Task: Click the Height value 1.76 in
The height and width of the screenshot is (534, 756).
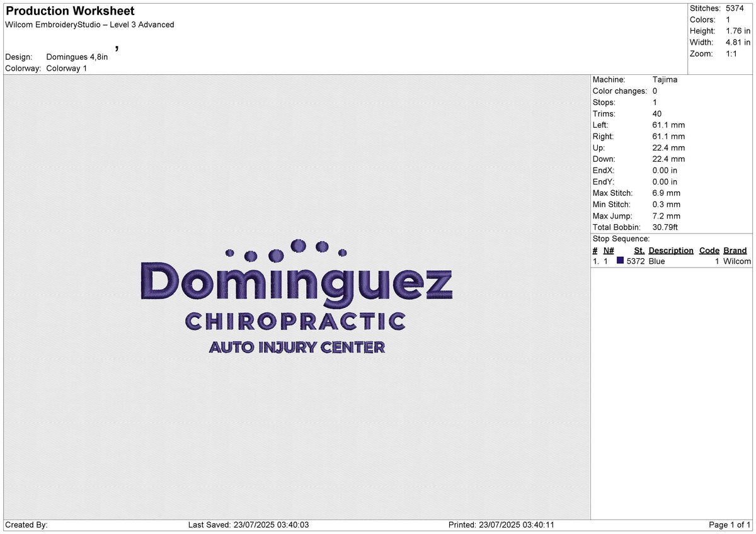Action: tap(738, 31)
